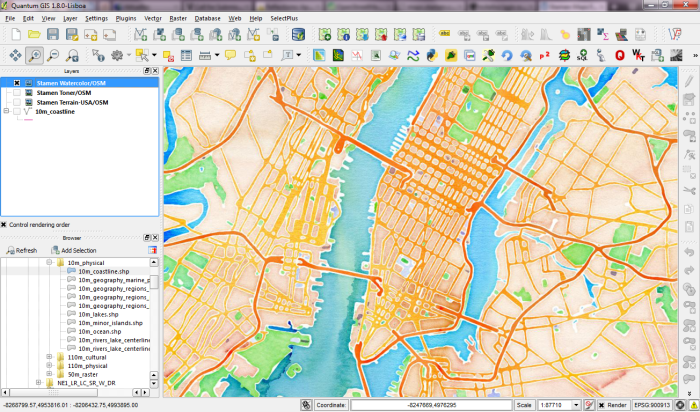Click the New Project icon
Viewport: 700px width, 412px height.
[x=14, y=34]
